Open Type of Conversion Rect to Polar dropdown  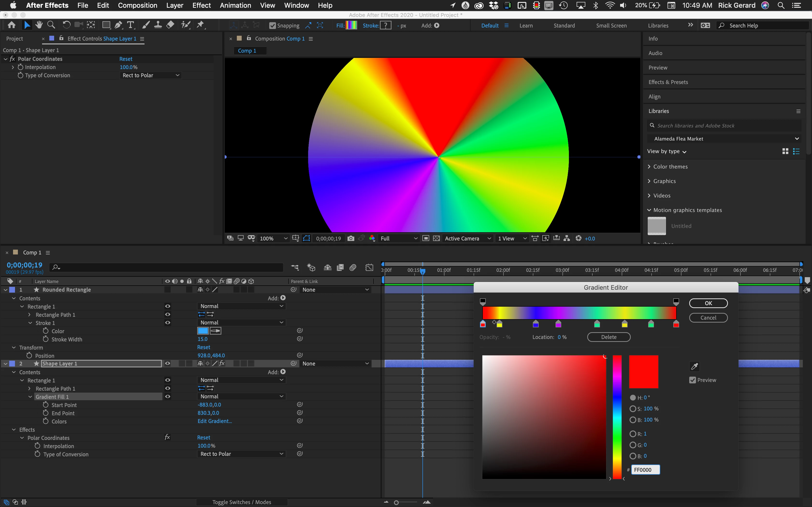(x=151, y=75)
